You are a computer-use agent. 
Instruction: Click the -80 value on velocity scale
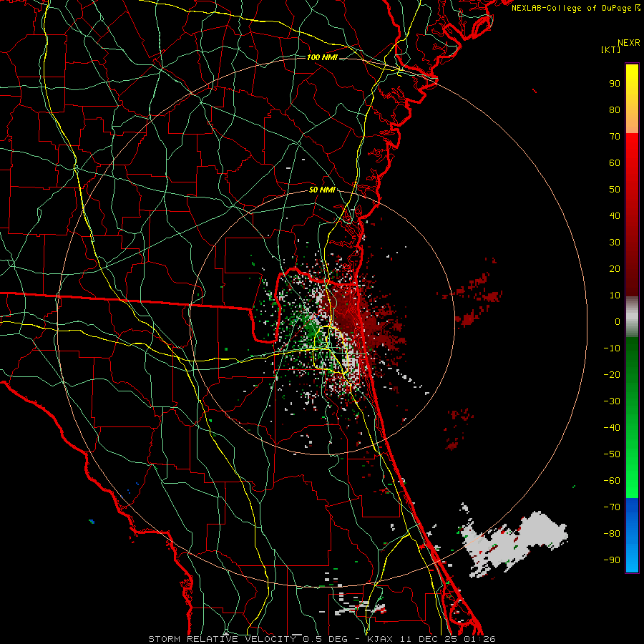click(612, 534)
